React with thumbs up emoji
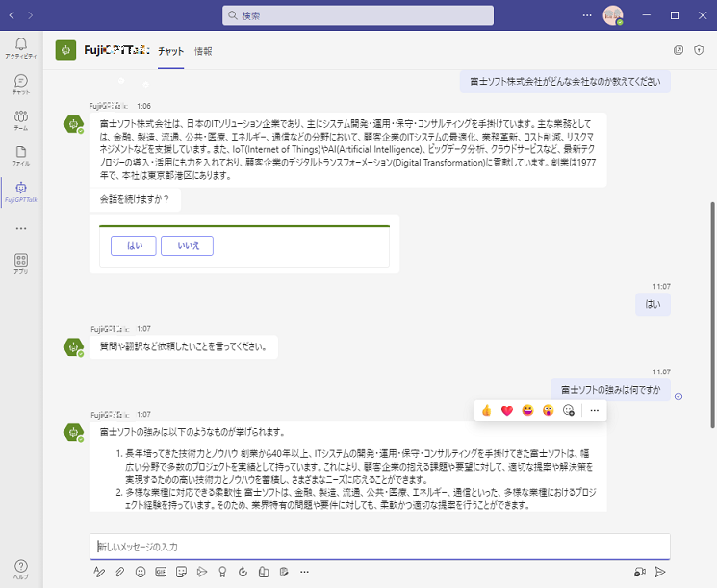 487,411
